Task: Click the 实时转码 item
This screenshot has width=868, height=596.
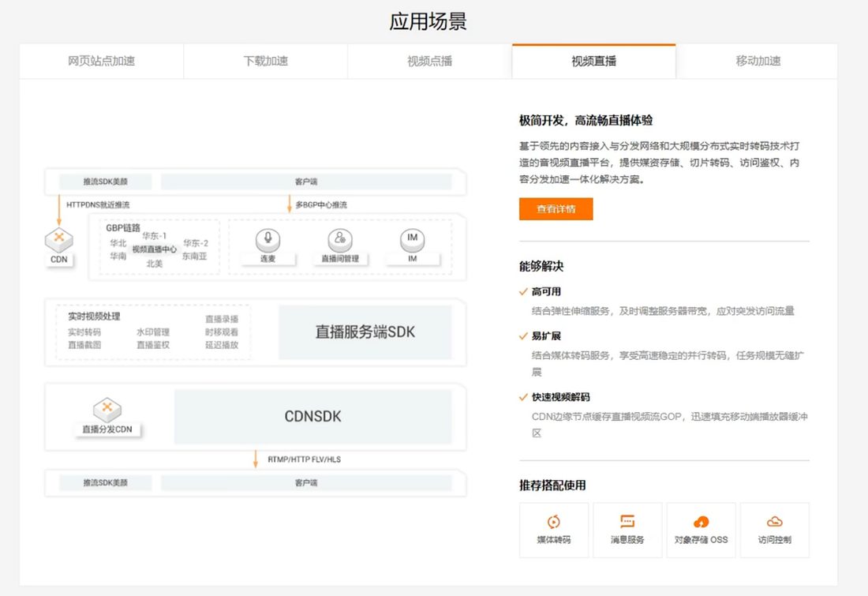Action: click(84, 332)
